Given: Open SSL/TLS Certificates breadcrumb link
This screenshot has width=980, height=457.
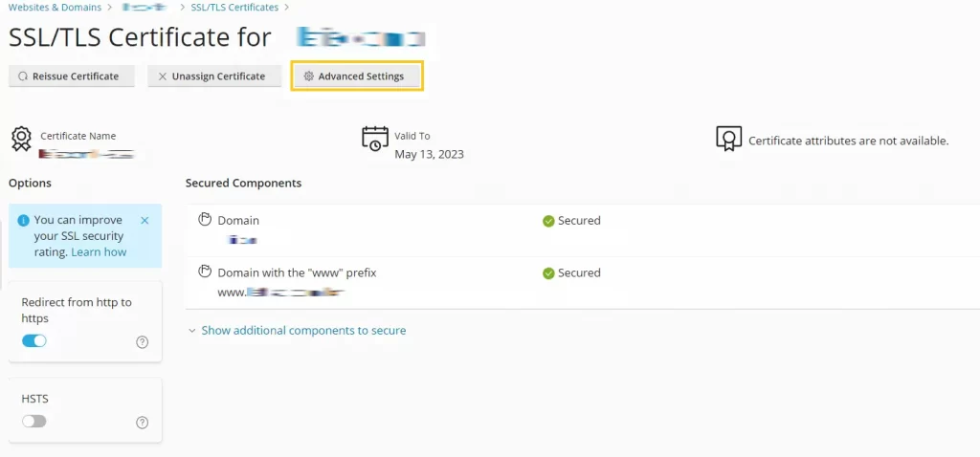Looking at the screenshot, I should (x=235, y=8).
